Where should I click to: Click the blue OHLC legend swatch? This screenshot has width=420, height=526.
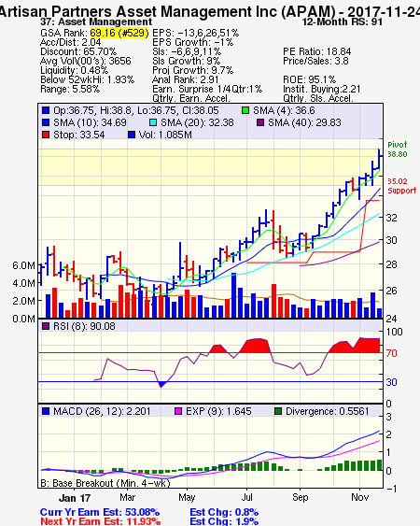(46, 110)
